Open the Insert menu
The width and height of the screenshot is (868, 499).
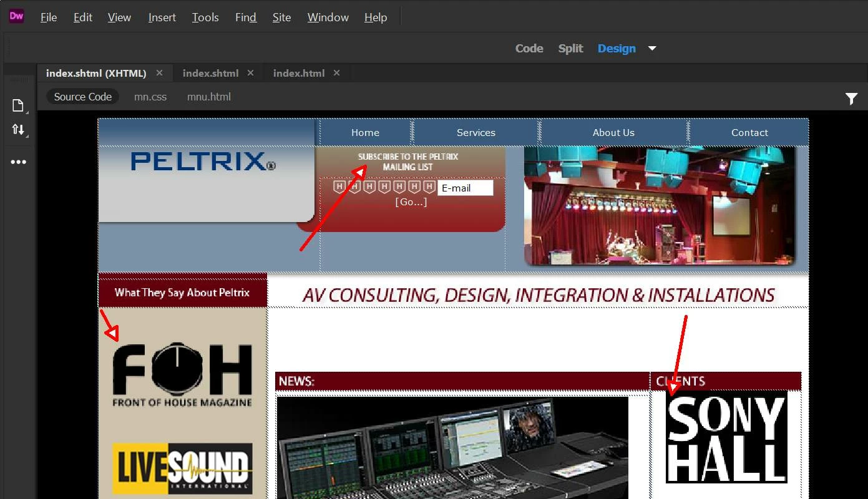click(x=162, y=17)
